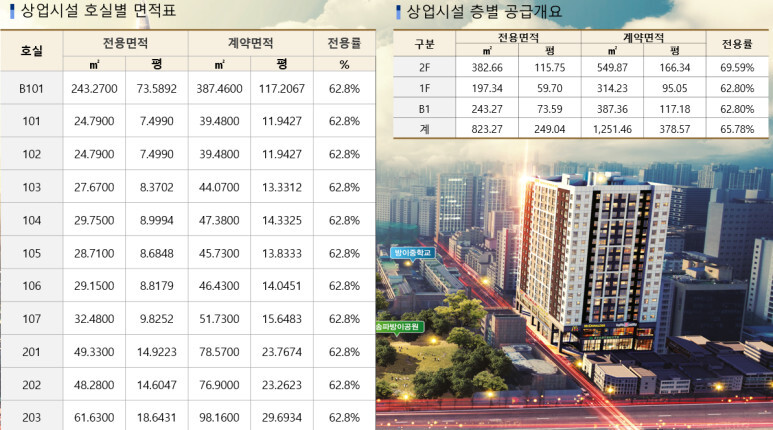The height and width of the screenshot is (430, 773).
Task: Select the 계 total row label
Action: tap(424, 129)
